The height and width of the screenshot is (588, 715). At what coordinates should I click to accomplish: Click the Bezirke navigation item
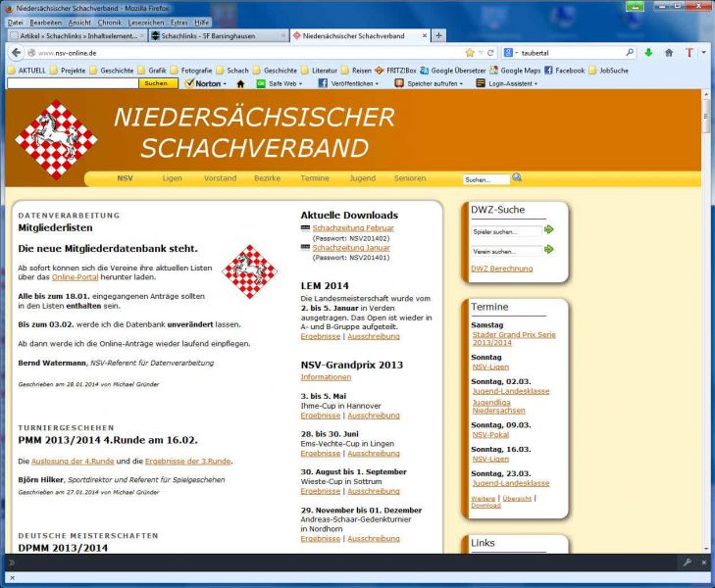pyautogui.click(x=267, y=178)
